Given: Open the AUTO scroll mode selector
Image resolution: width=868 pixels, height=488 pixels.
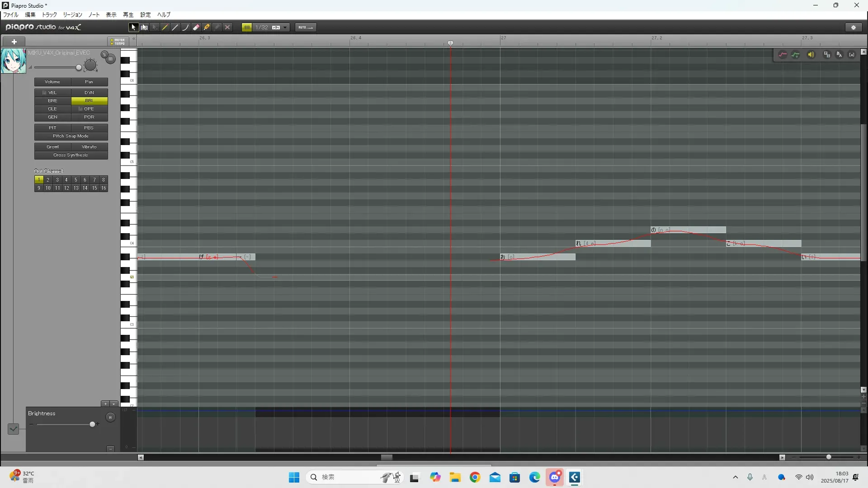Looking at the screenshot, I should pyautogui.click(x=306, y=28).
